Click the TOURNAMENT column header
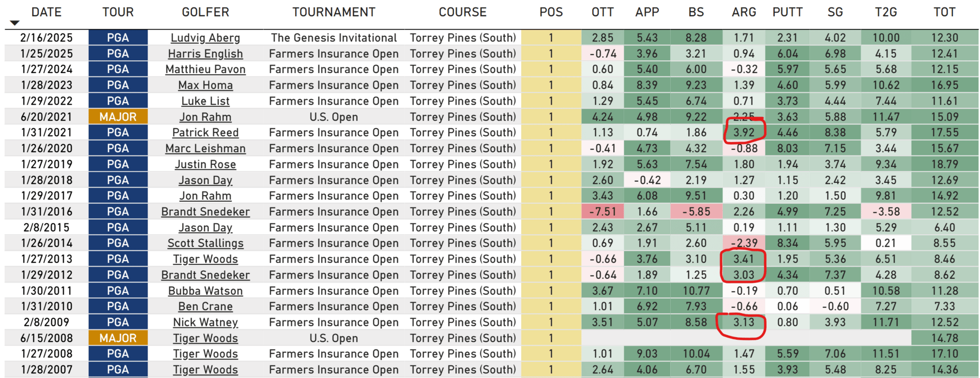The height and width of the screenshot is (378, 980). [x=334, y=12]
